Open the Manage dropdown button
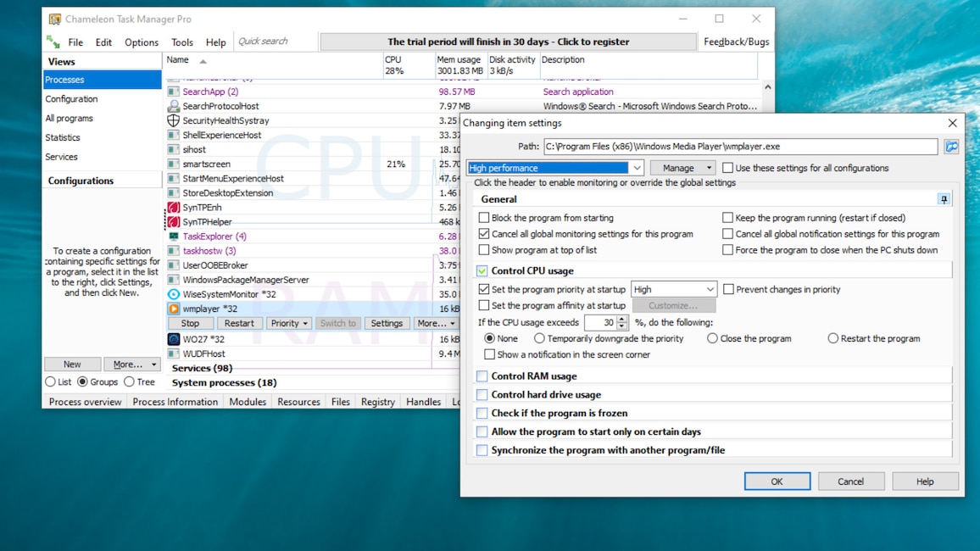Viewport: 980px width, 551px height. click(x=683, y=168)
